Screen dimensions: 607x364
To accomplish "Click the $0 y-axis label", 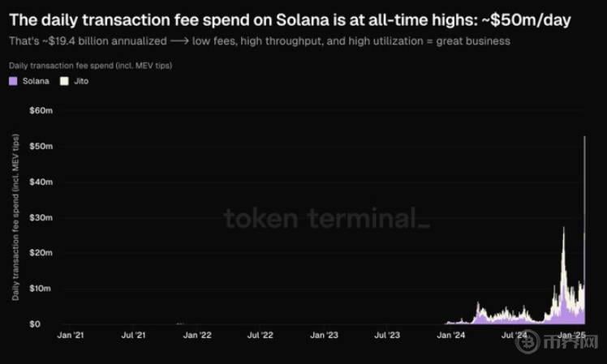I will pyautogui.click(x=35, y=324).
